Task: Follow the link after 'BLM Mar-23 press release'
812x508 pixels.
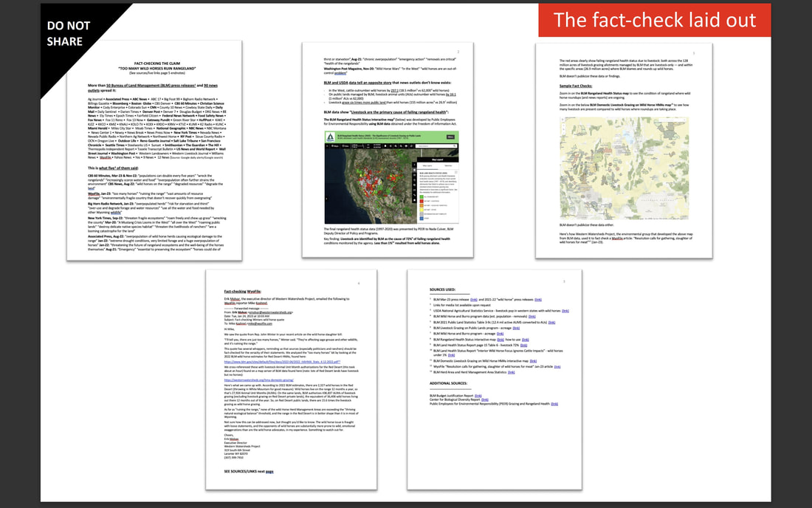Action: point(474,300)
